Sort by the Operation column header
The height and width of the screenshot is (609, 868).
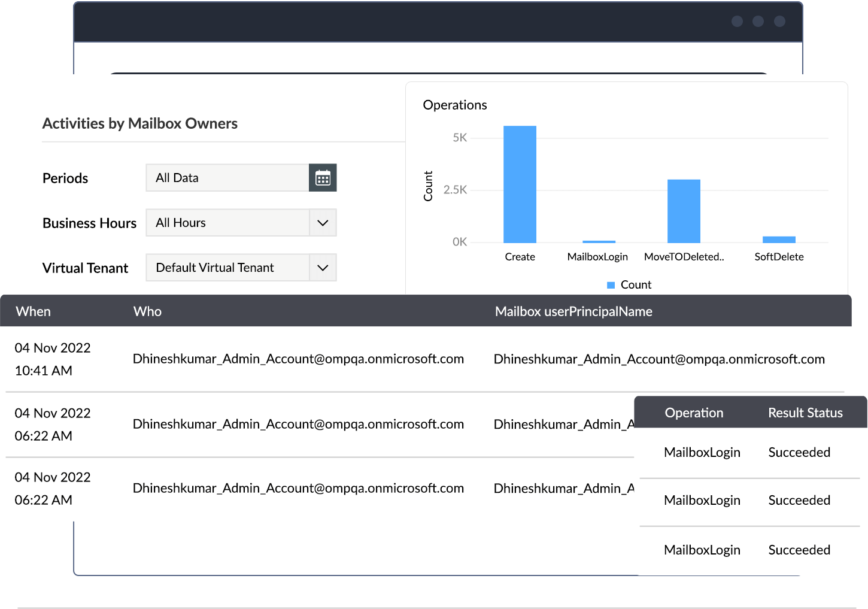(694, 413)
